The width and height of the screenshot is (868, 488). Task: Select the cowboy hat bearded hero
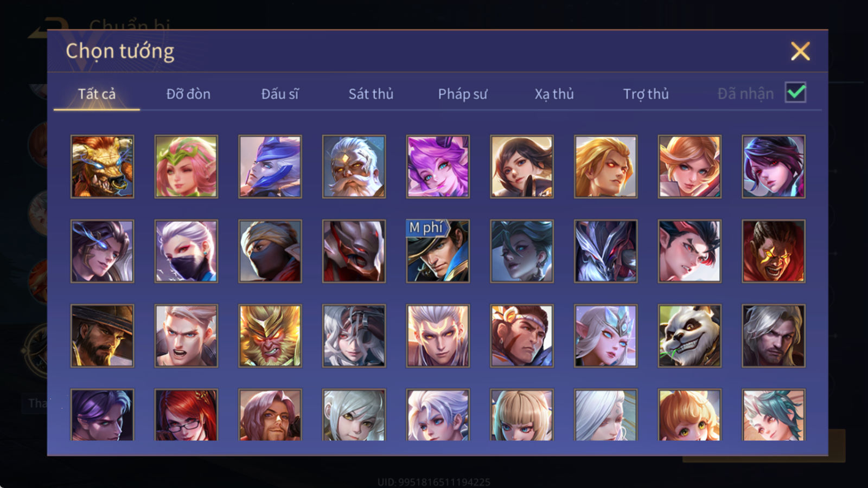[x=102, y=336]
